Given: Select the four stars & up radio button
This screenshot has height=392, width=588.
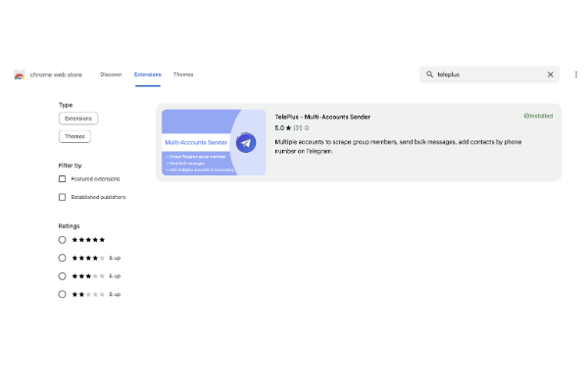Looking at the screenshot, I should pos(63,258).
